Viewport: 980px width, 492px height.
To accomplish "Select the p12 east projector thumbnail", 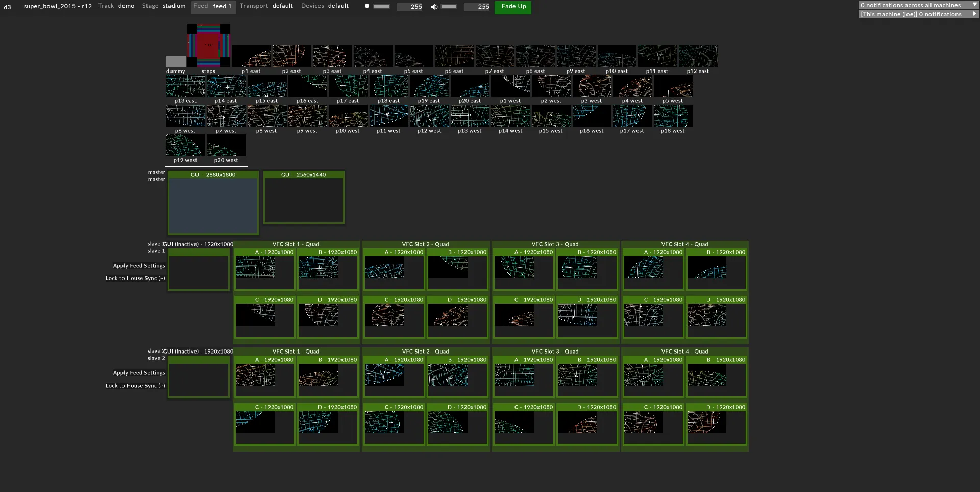I will (x=697, y=56).
